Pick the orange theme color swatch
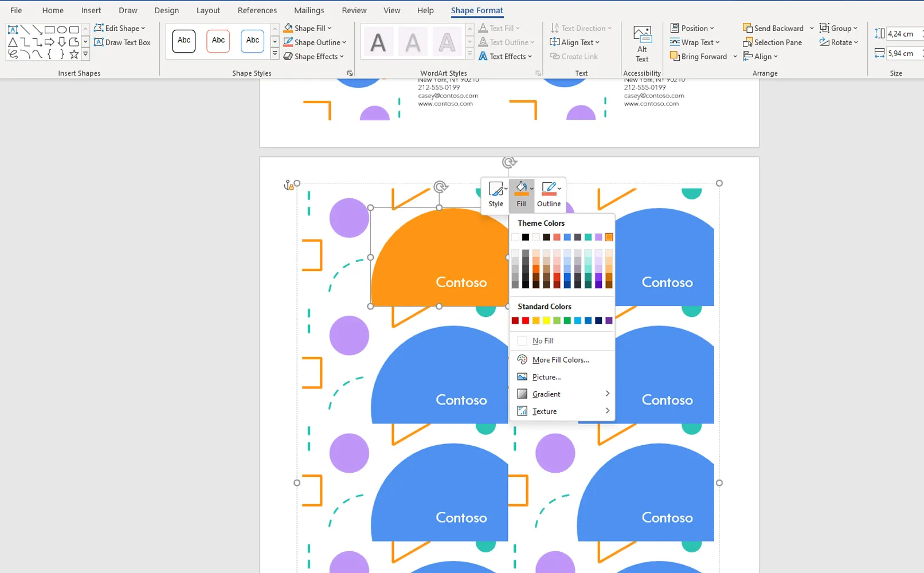 tap(609, 237)
